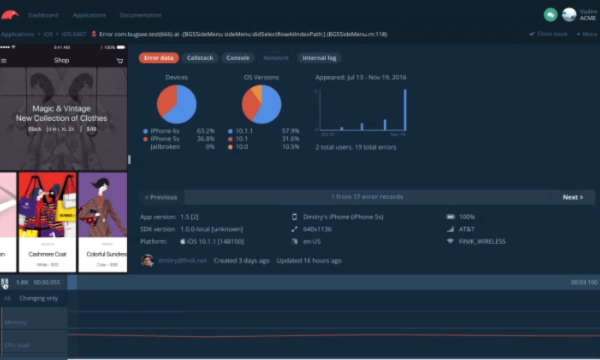Click the reporter email link
Viewport: 600px width, 360px height.
click(x=182, y=261)
